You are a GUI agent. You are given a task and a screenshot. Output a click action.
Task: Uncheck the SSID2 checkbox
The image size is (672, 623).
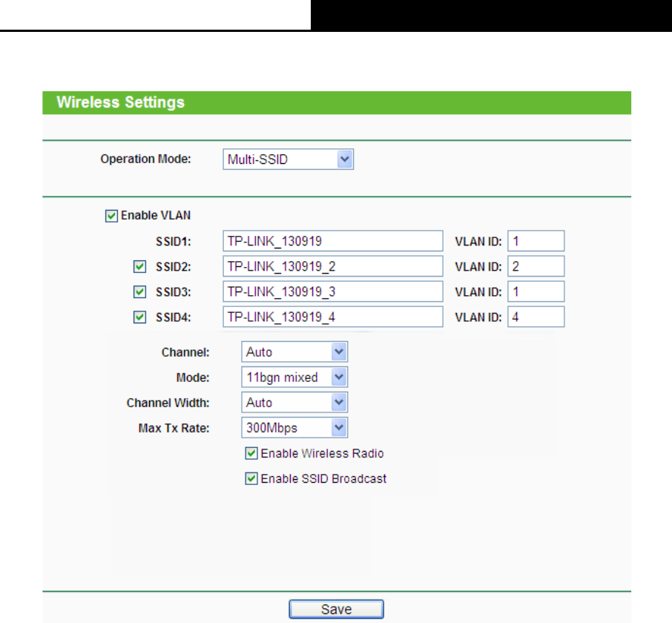139,266
